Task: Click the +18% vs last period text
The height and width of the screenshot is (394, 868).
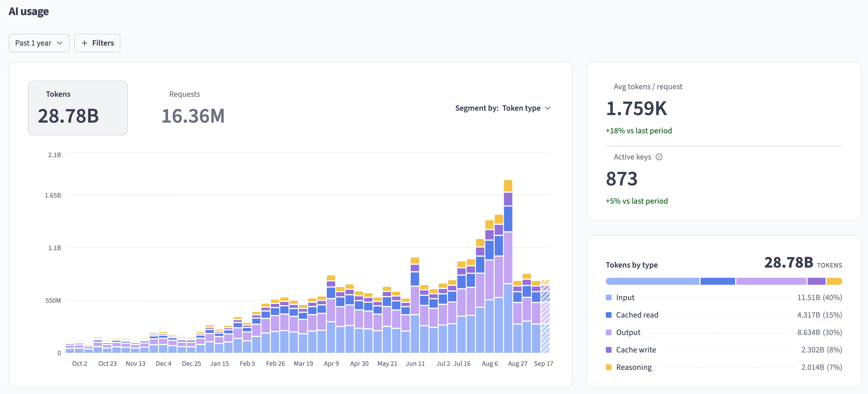Action: (x=639, y=131)
